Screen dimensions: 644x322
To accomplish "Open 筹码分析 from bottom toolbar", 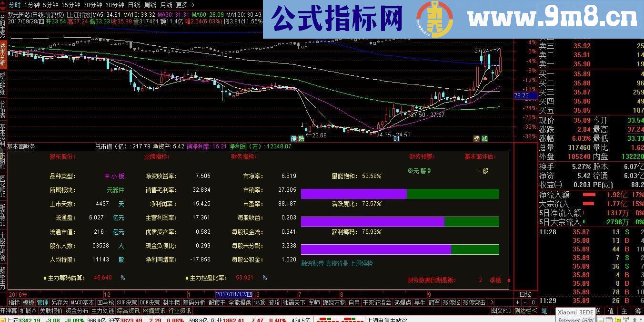I will pos(194,302).
